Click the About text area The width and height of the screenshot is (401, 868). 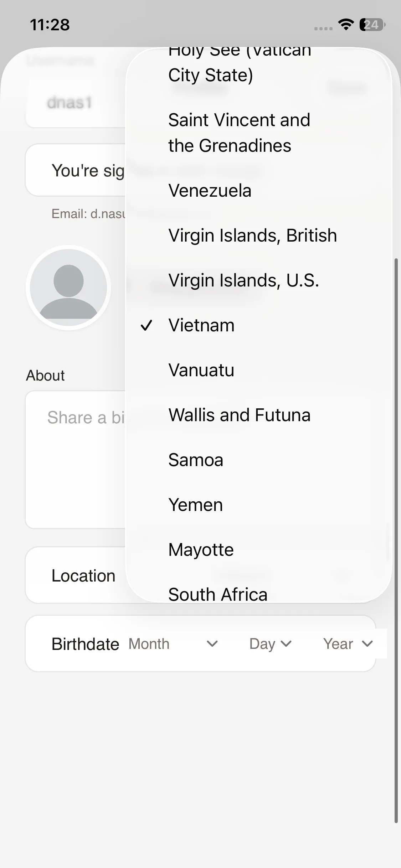click(75, 460)
